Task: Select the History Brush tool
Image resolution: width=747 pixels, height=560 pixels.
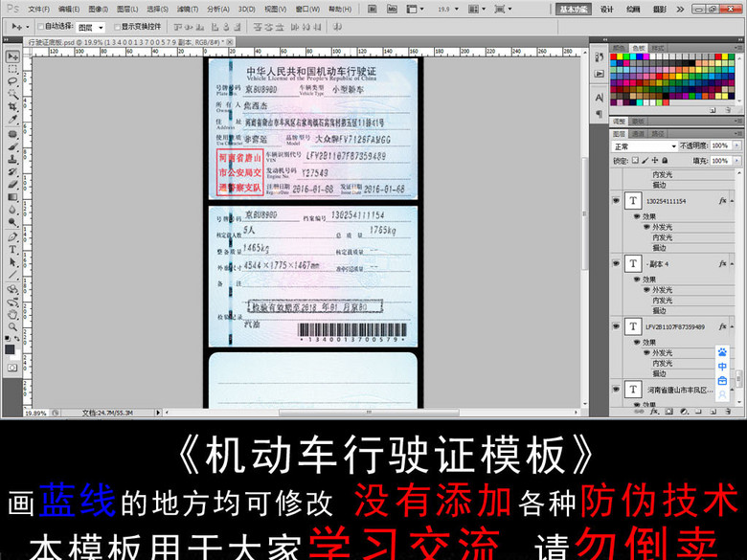Action: pyautogui.click(x=12, y=172)
